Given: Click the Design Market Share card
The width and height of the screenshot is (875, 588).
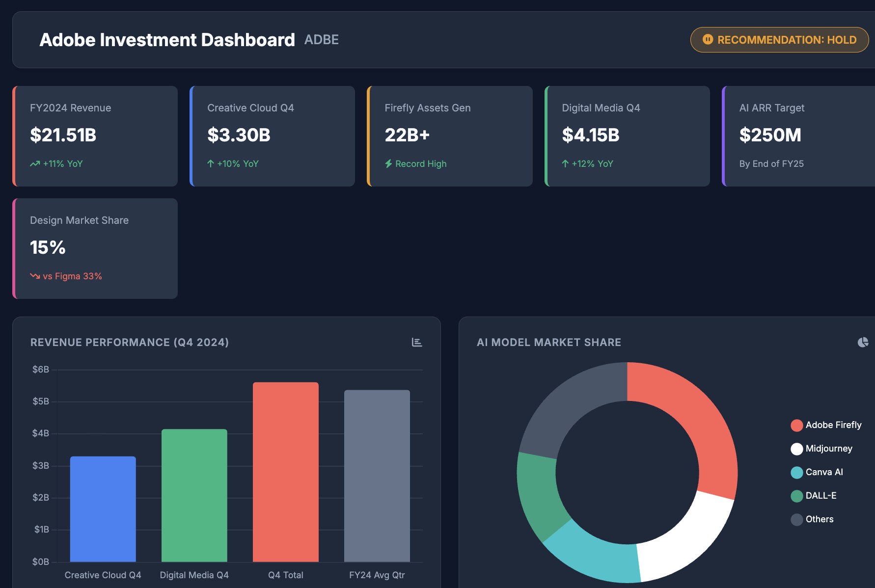Looking at the screenshot, I should pos(95,248).
